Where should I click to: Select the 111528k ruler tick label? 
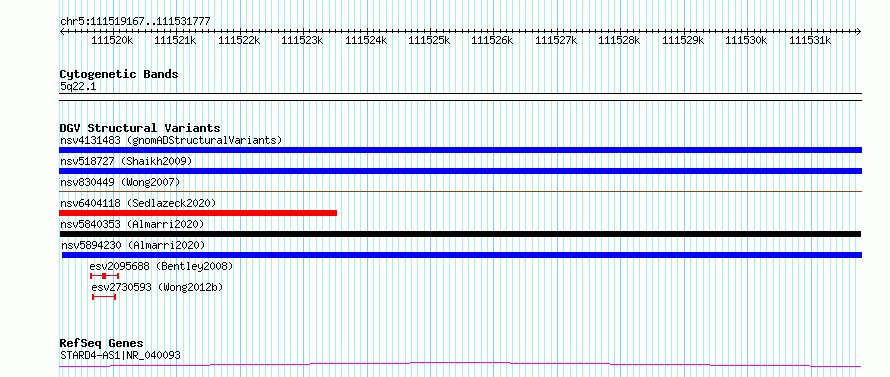click(x=620, y=40)
